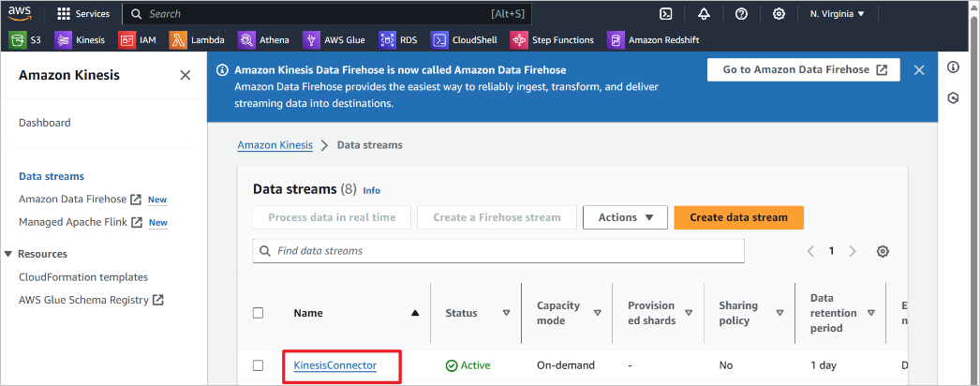
Task: Focus the Find data streams field
Action: tap(498, 250)
